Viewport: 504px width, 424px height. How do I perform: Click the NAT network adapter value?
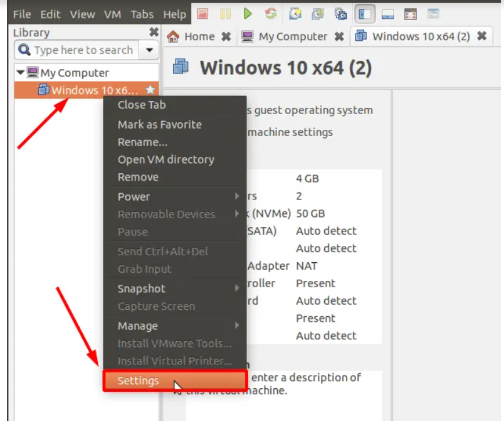click(x=307, y=266)
